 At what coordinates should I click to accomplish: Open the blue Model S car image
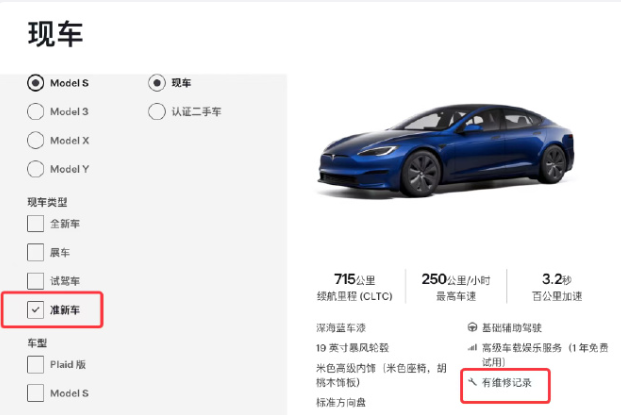pyautogui.click(x=446, y=150)
